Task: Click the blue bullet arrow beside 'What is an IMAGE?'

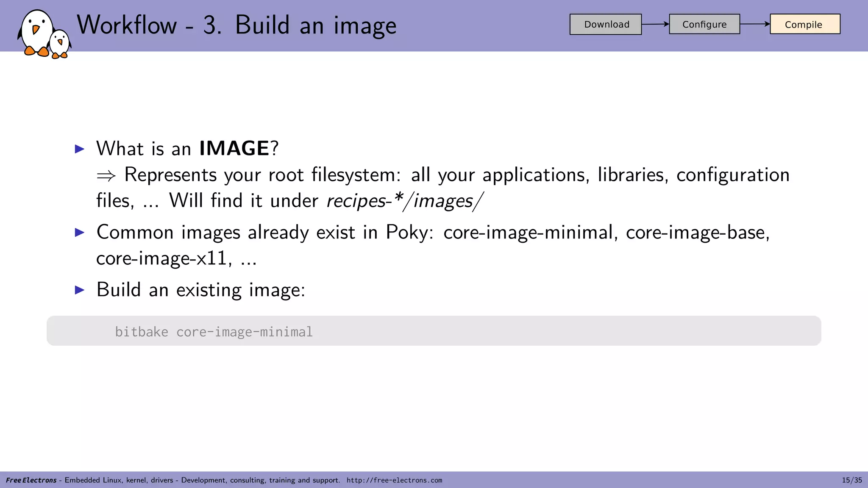Action: click(80, 149)
